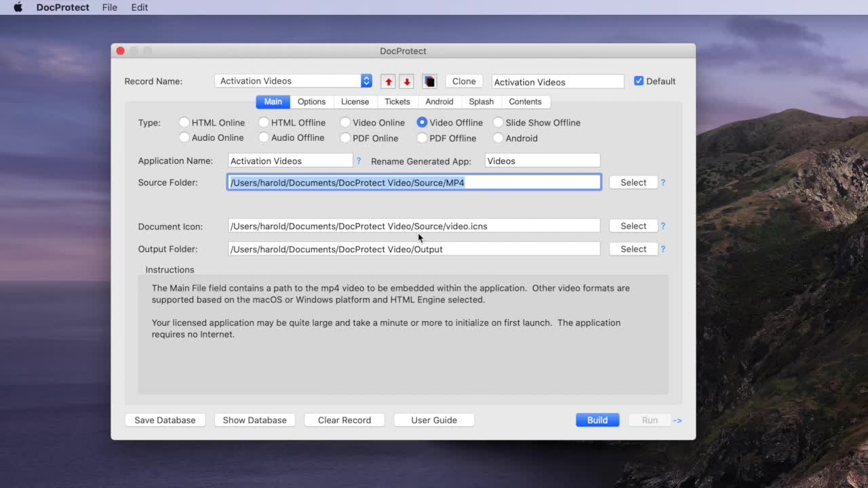
Task: Open the File menu
Action: pos(110,7)
